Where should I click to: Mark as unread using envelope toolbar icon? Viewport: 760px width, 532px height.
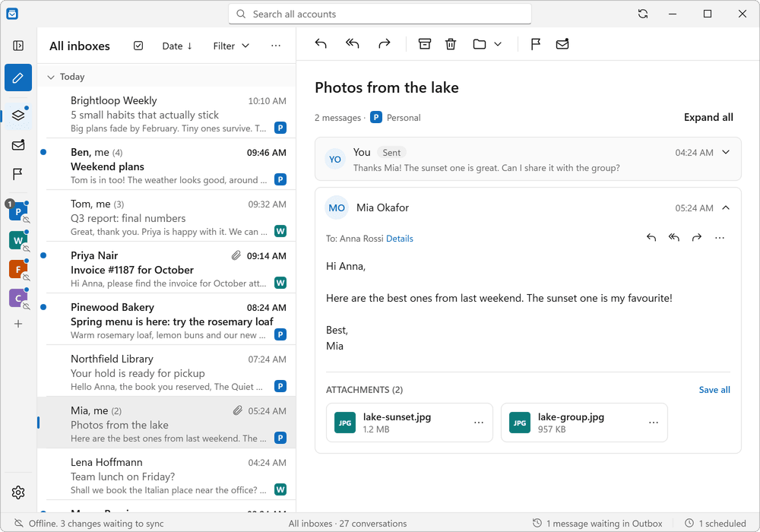[562, 44]
